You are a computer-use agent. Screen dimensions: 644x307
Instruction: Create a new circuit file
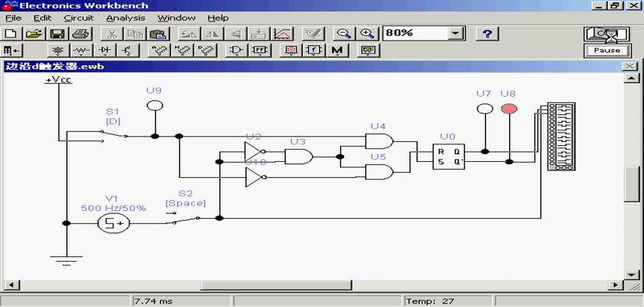pos(11,33)
